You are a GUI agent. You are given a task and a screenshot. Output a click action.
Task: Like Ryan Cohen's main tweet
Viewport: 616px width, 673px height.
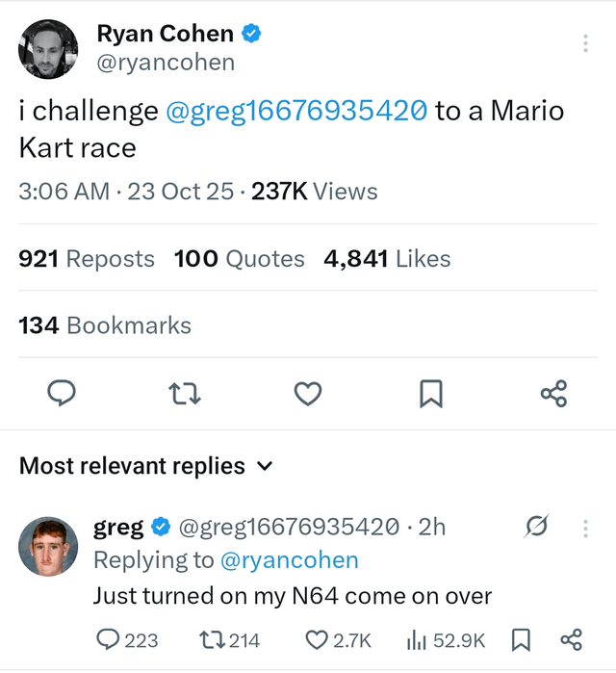point(307,393)
